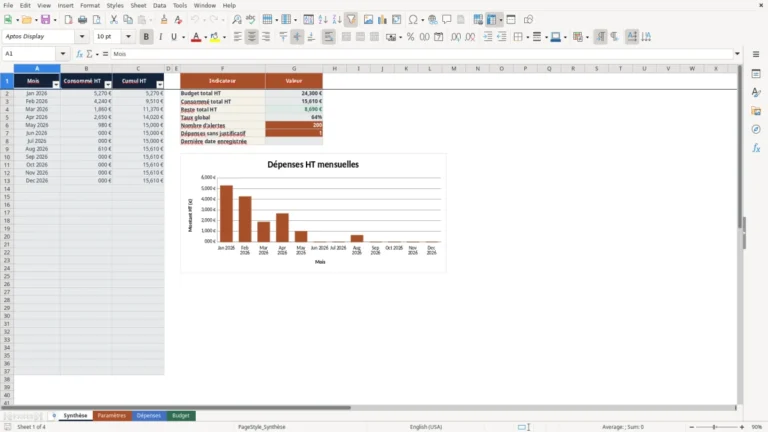Toggle center horizontally alignment

[x=252, y=37]
